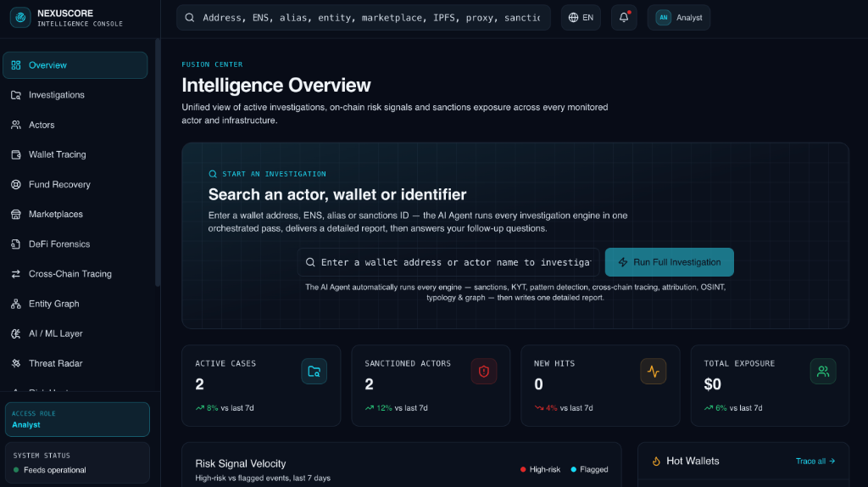Image resolution: width=868 pixels, height=487 pixels.
Task: Go to Wallet Tracing
Action: [x=75, y=154]
